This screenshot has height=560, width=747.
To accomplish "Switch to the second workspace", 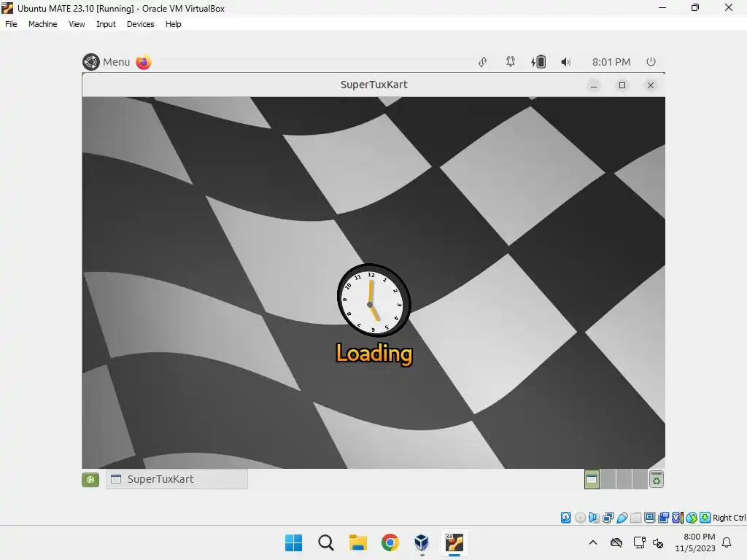I will pyautogui.click(x=608, y=479).
